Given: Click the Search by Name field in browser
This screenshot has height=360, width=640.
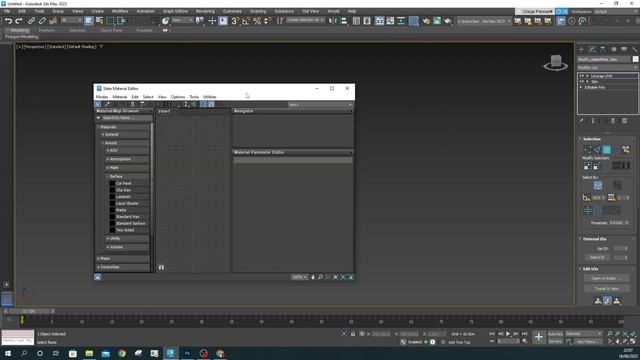Looking at the screenshot, I should pos(127,118).
